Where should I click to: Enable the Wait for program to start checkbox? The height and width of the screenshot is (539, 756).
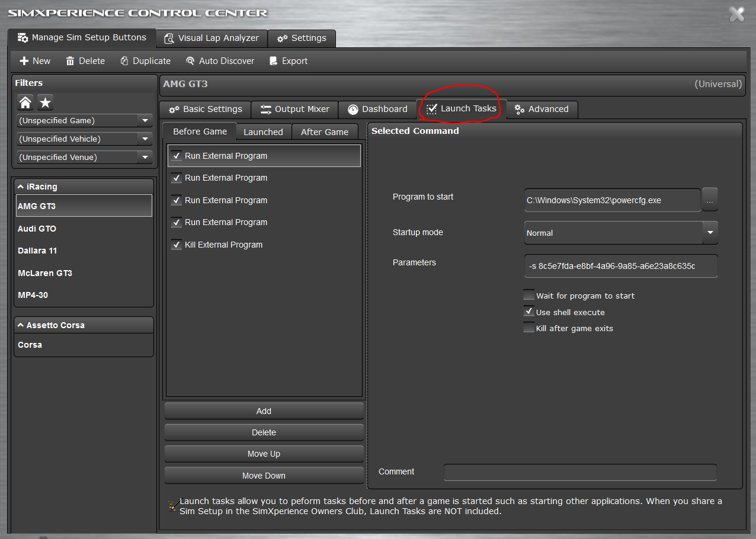(x=529, y=296)
